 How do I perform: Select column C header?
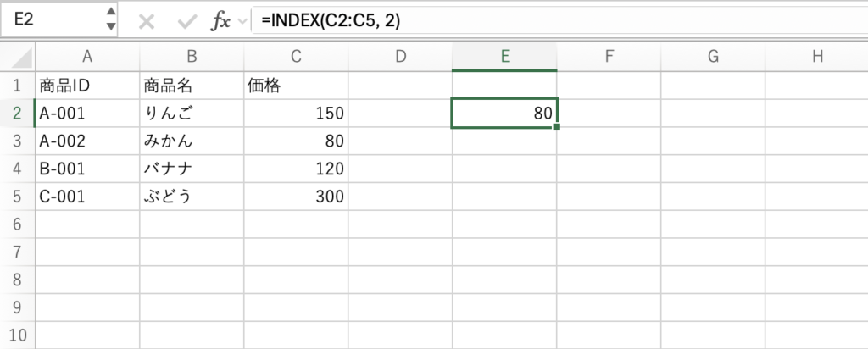(295, 57)
